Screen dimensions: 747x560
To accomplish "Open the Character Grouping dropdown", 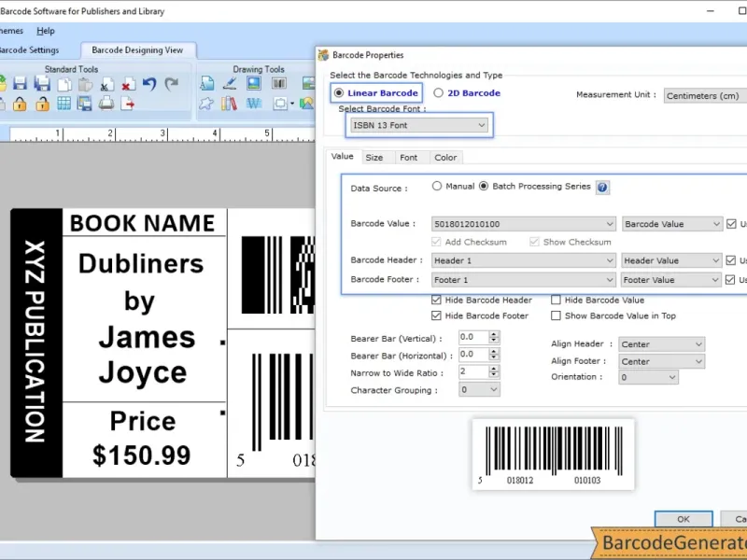I will (x=479, y=390).
